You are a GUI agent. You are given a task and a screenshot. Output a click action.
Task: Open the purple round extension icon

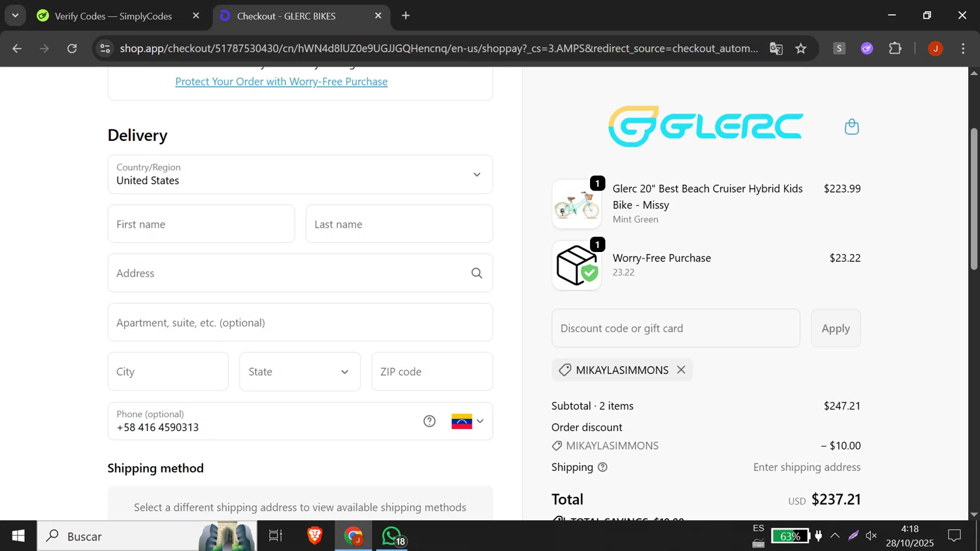click(x=867, y=48)
